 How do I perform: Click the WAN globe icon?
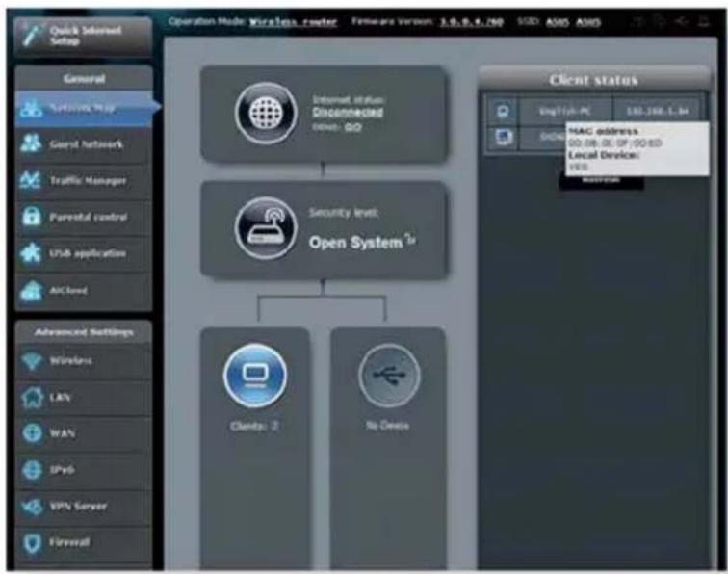click(x=32, y=432)
